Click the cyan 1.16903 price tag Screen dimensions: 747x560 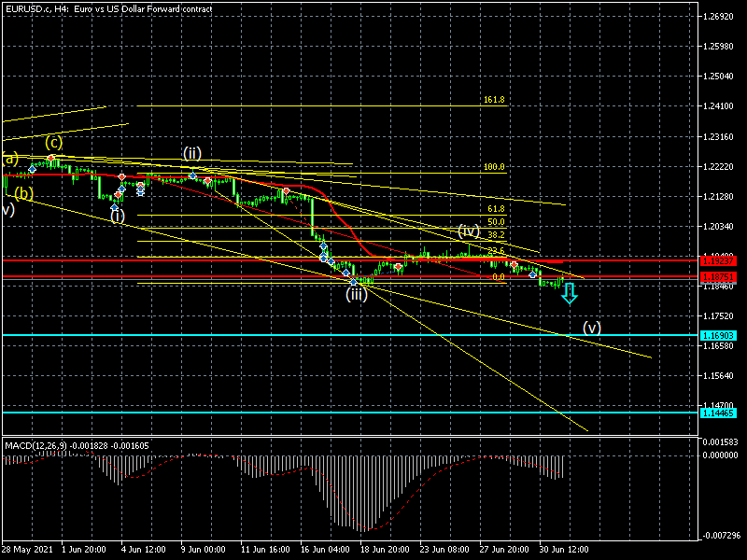(x=720, y=335)
